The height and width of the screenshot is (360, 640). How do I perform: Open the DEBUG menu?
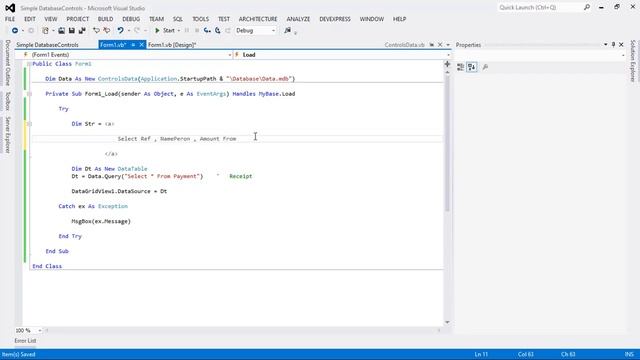(131, 19)
